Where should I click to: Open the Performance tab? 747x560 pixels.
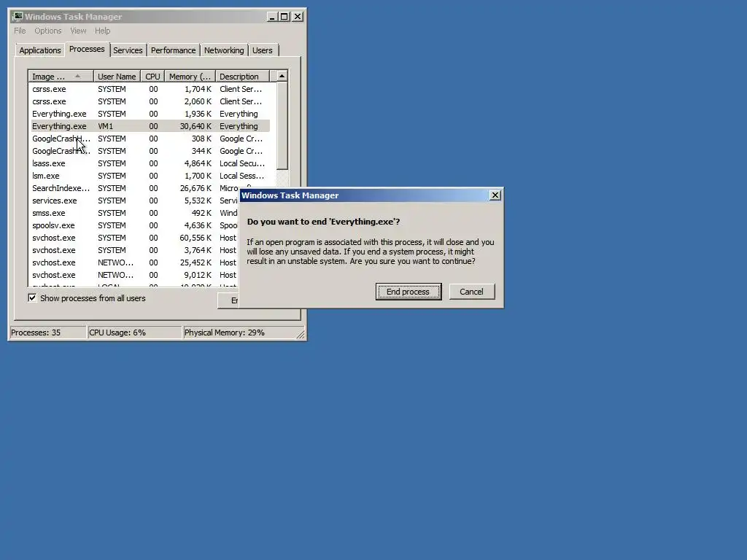[174, 50]
